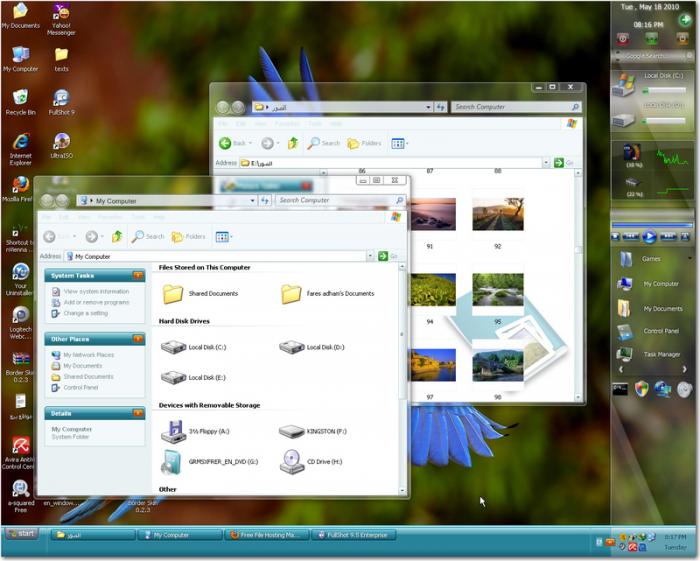Click the scroll up arrow in My Computer list

pyautogui.click(x=402, y=267)
